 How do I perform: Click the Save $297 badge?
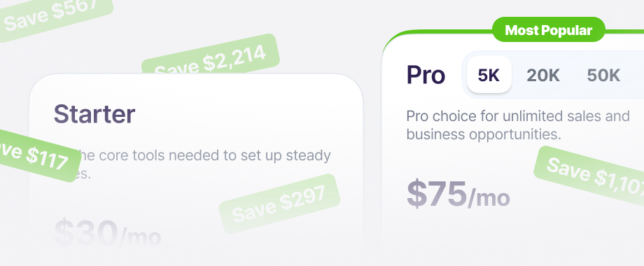click(279, 204)
